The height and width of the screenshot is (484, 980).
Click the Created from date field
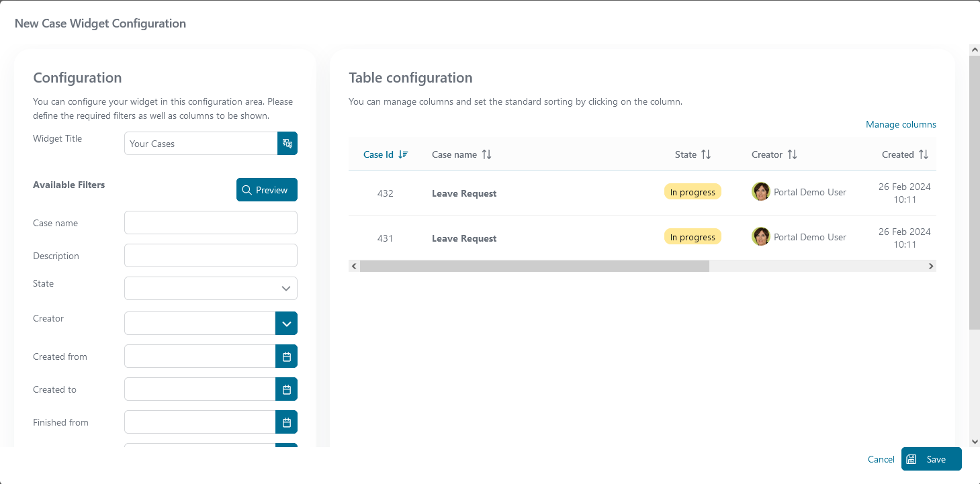click(x=200, y=356)
